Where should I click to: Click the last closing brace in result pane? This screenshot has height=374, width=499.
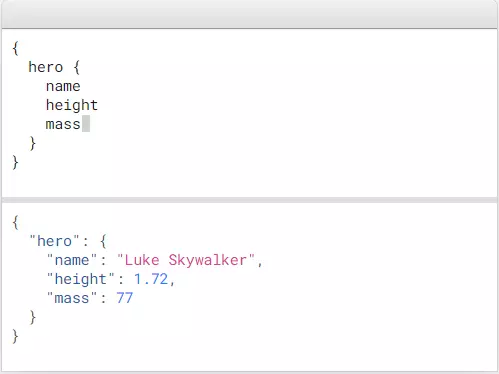click(15, 336)
